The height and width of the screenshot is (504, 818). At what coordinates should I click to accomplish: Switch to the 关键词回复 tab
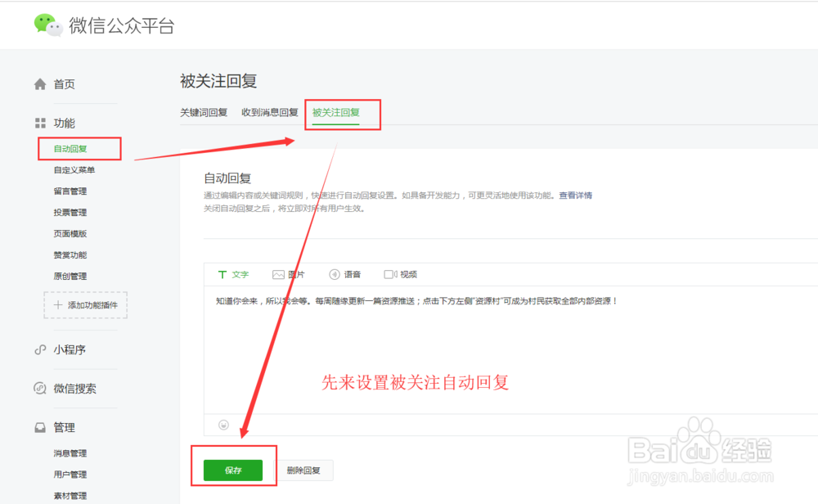[204, 113]
